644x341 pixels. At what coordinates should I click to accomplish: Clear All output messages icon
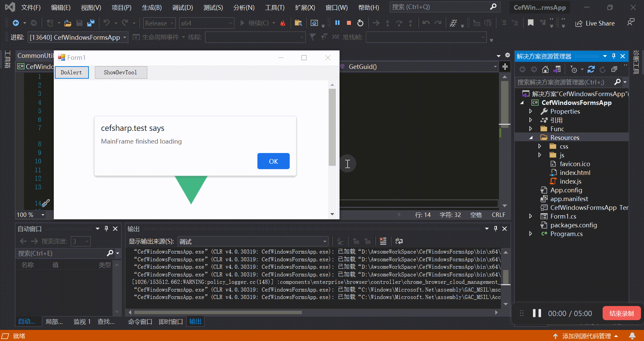(x=383, y=241)
